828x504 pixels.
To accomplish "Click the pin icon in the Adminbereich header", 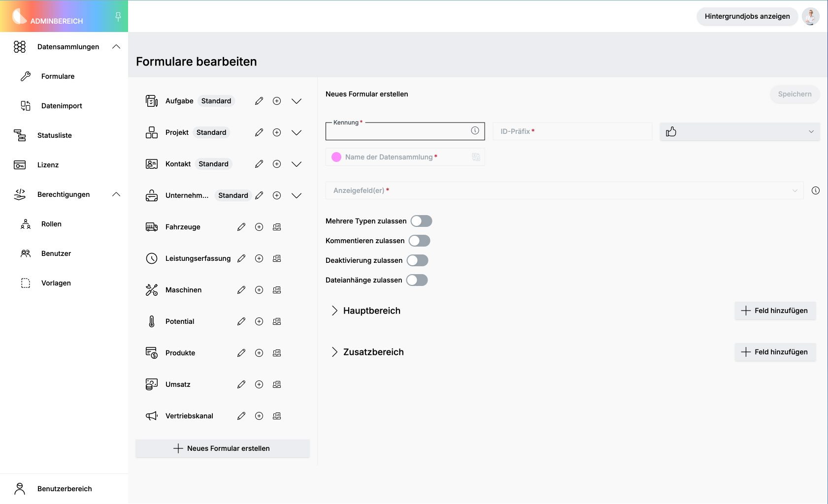I will click(118, 17).
